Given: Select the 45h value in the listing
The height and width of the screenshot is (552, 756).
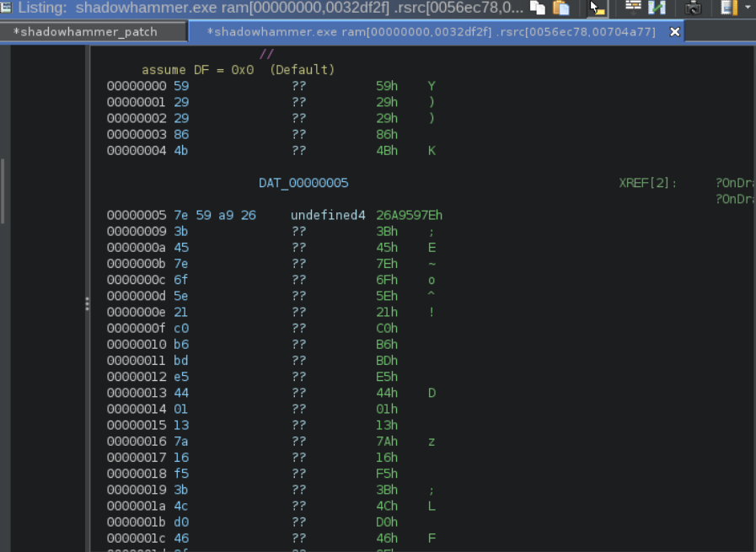Looking at the screenshot, I should (387, 248).
